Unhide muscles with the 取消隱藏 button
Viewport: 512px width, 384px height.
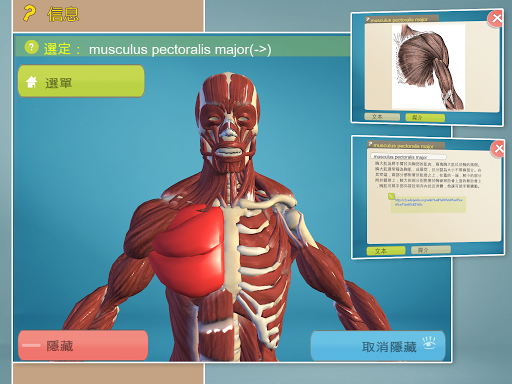(x=378, y=346)
